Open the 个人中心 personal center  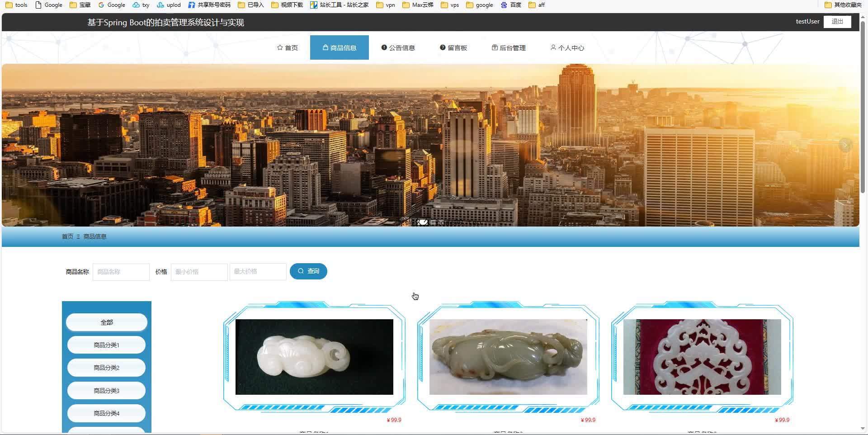click(x=567, y=47)
